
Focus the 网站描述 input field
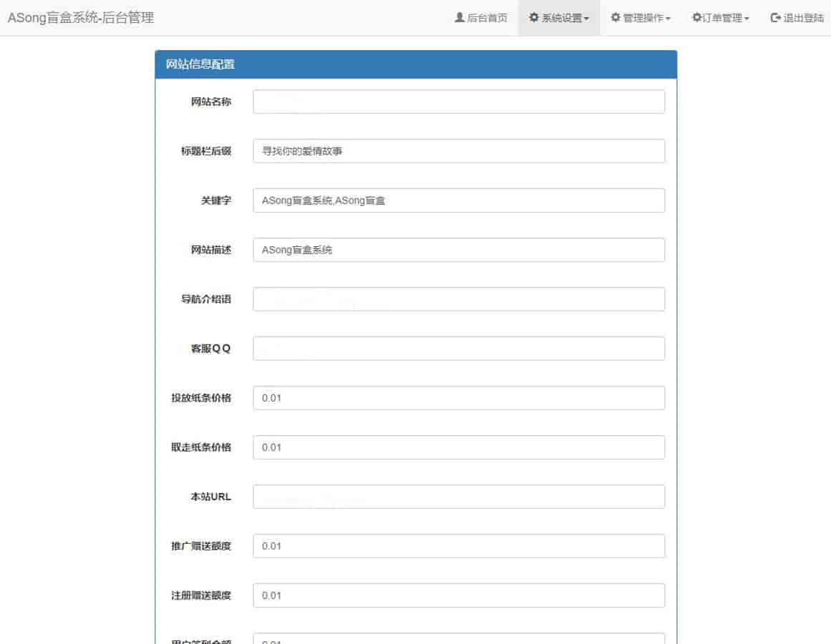459,250
